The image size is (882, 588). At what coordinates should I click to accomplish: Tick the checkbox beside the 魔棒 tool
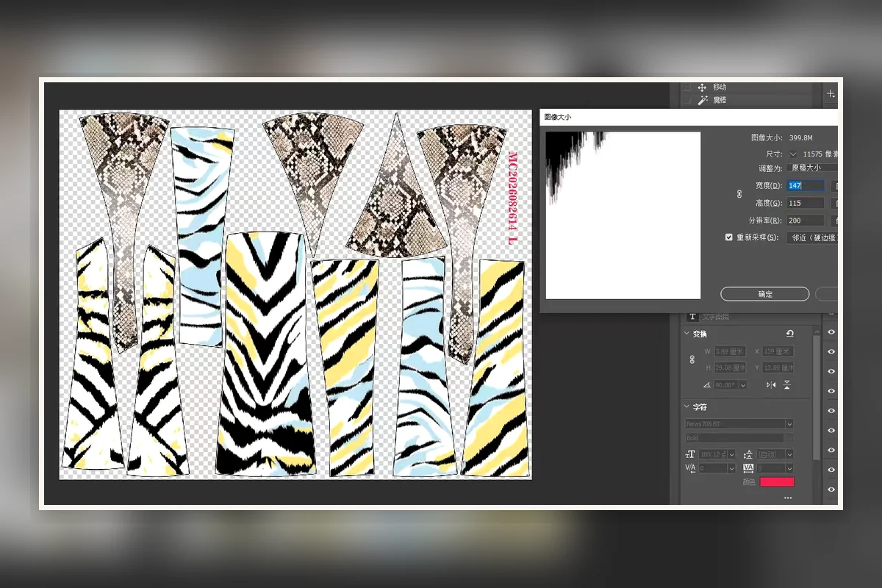pos(687,100)
